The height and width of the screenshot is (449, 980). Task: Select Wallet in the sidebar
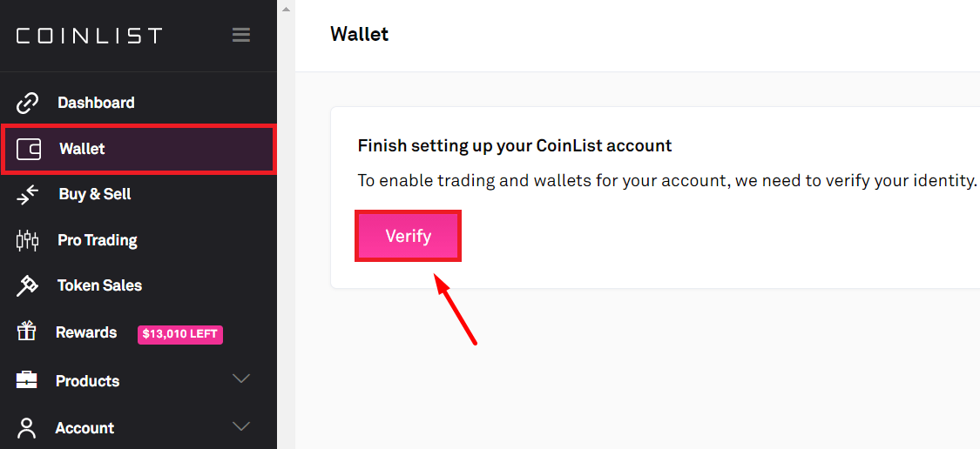coord(82,149)
